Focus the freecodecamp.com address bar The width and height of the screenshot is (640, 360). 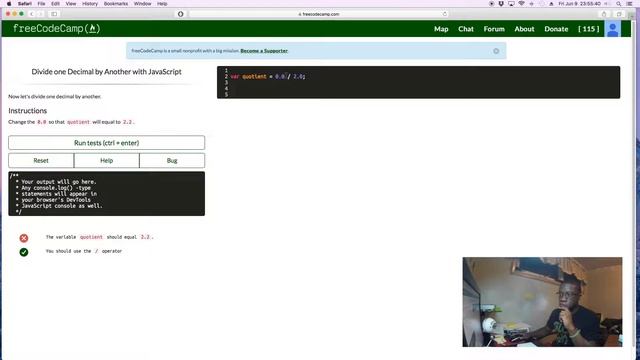318,14
